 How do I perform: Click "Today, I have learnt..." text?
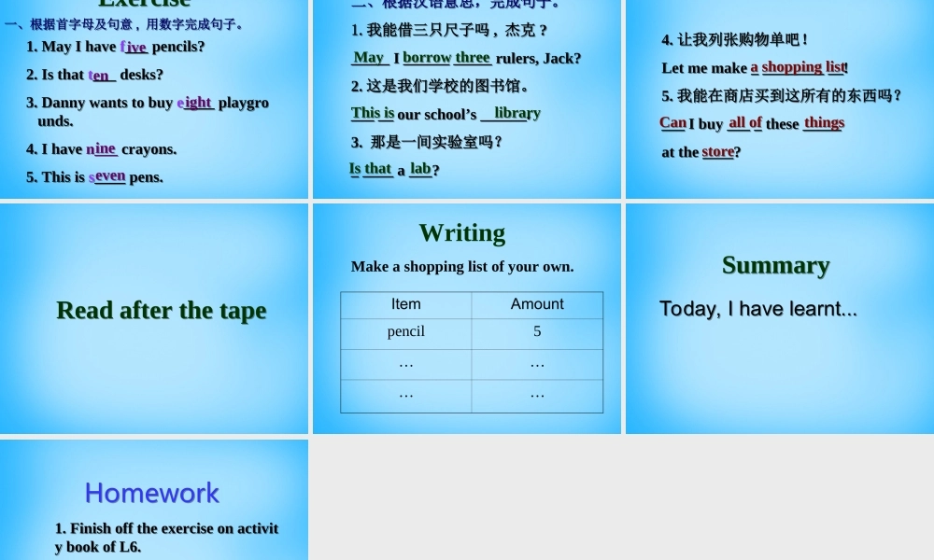point(757,309)
